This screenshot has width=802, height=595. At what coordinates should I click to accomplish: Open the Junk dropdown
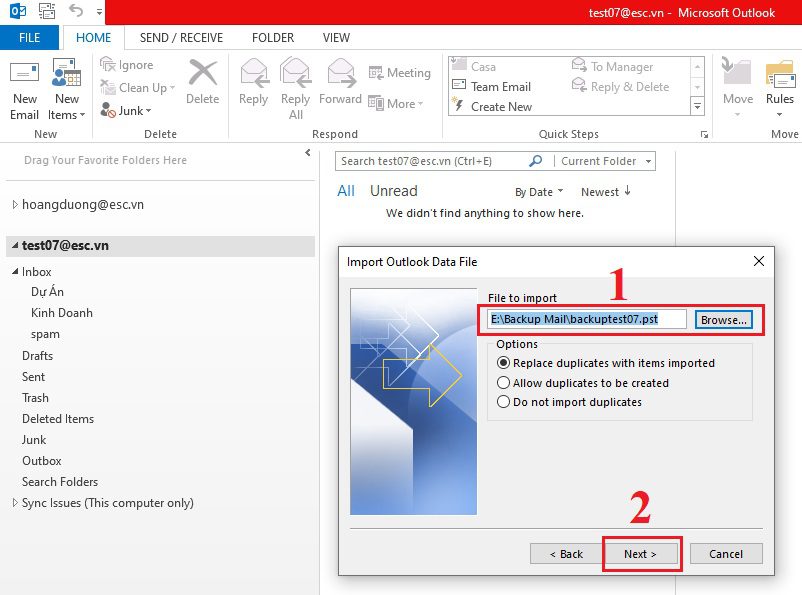[126, 111]
